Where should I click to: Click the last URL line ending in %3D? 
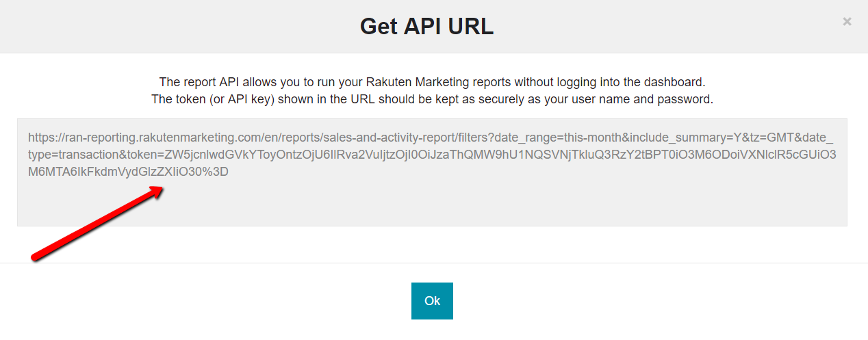128,172
